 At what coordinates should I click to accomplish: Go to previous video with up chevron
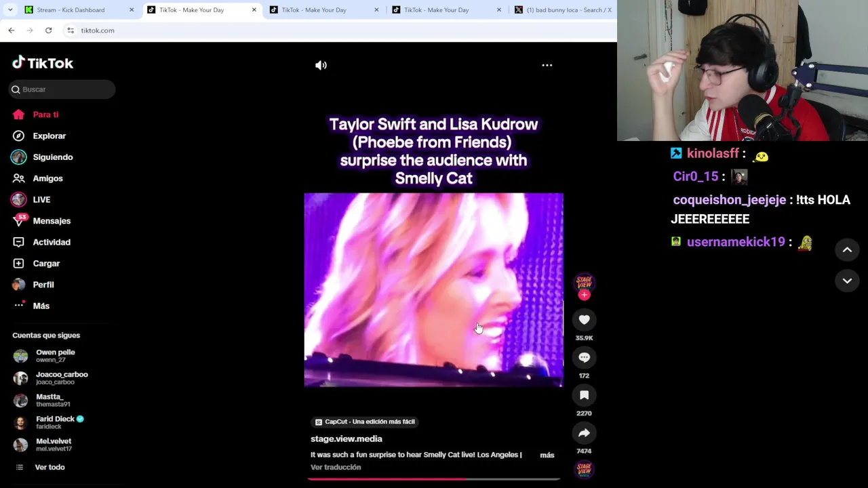pyautogui.click(x=847, y=250)
